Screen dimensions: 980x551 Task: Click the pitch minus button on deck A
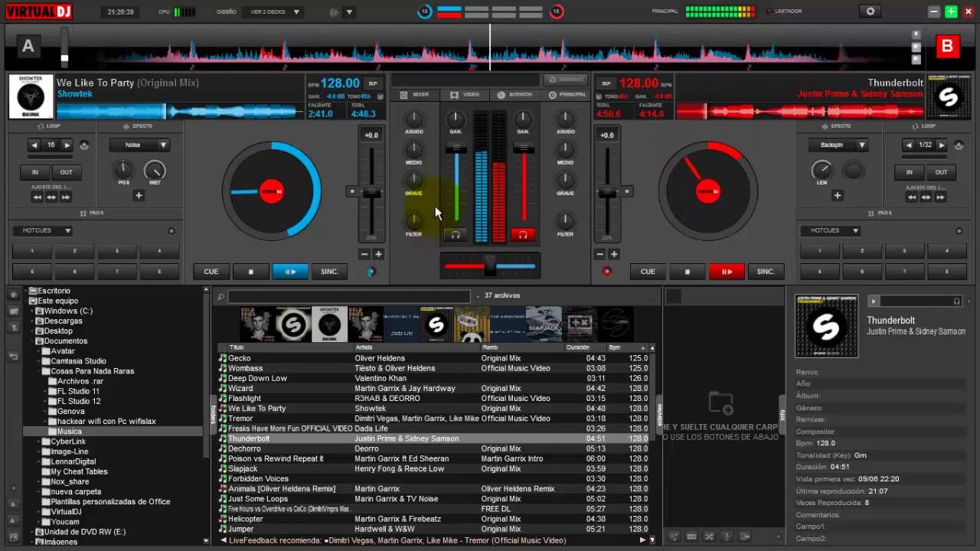tap(364, 254)
